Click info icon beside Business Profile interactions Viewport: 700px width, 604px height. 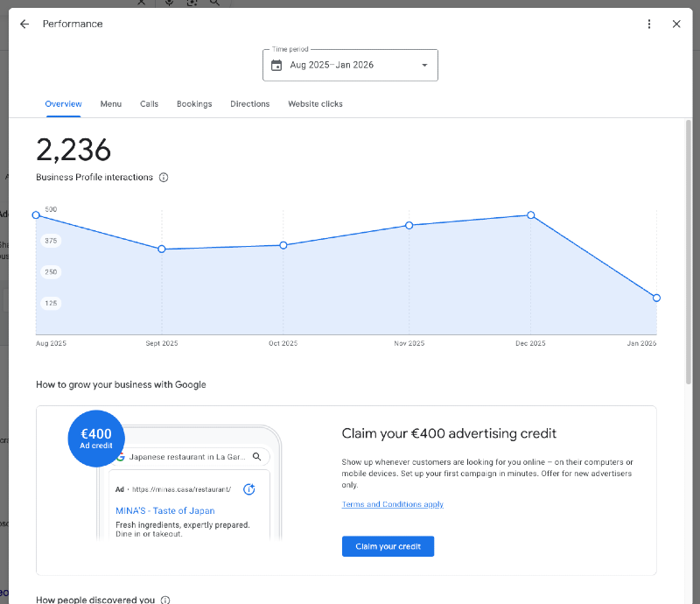coord(164,178)
